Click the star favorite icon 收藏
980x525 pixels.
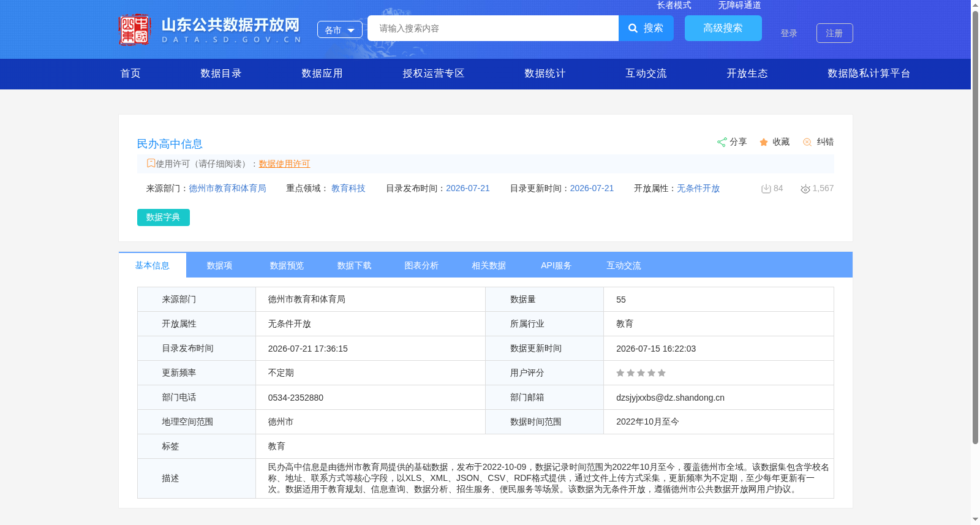tap(764, 142)
